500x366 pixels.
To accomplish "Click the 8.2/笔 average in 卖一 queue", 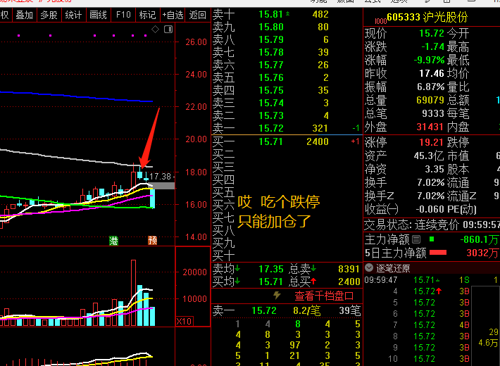I will tap(307, 311).
